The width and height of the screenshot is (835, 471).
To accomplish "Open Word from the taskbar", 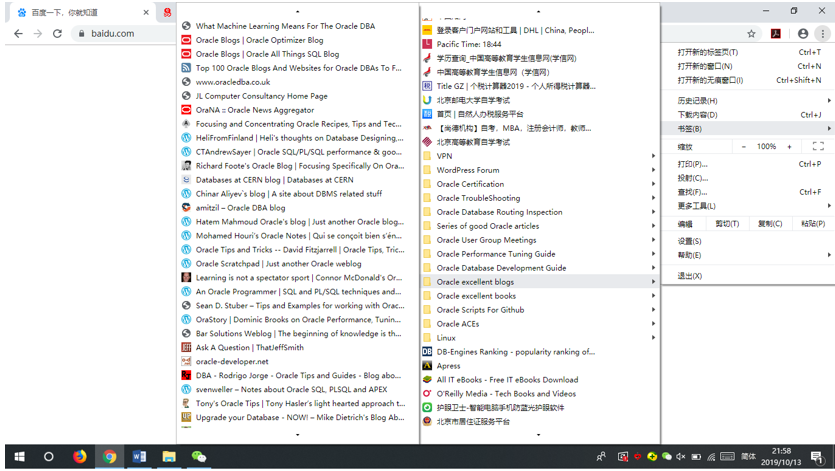I will point(139,457).
